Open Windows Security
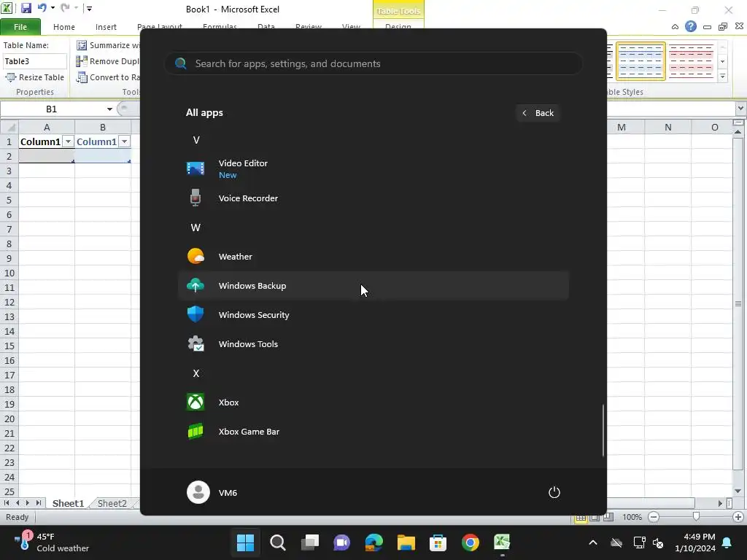The width and height of the screenshot is (747, 560). coord(373,315)
